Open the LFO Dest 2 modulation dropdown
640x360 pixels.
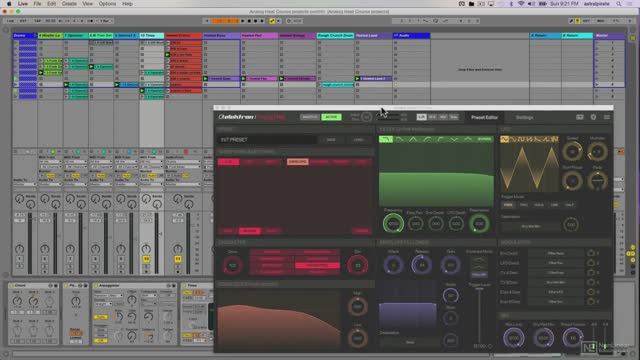[x=556, y=263]
